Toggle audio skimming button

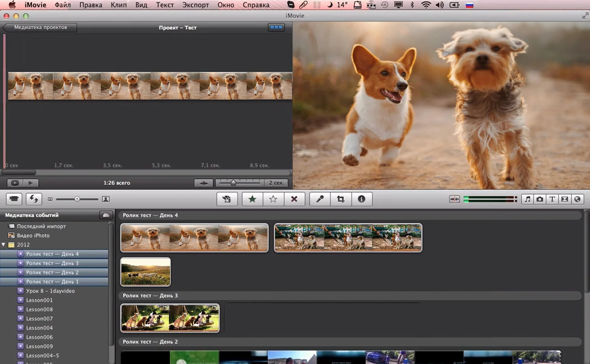(454, 199)
